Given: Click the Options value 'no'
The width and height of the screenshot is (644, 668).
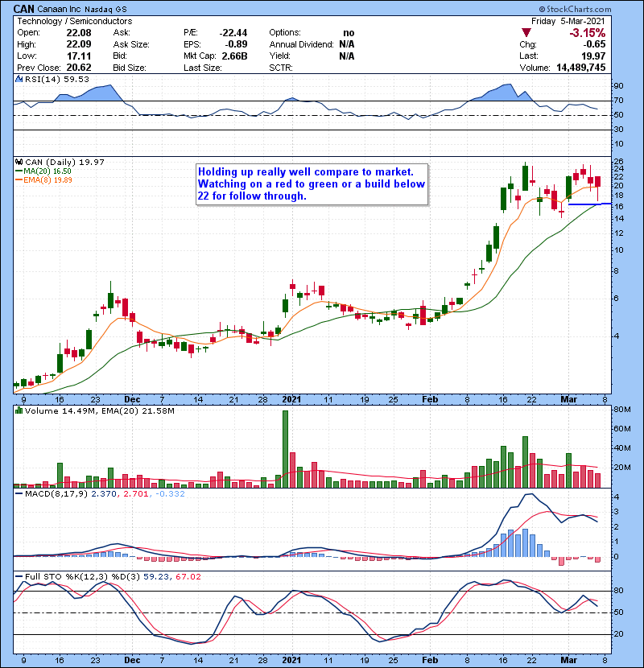Looking at the screenshot, I should pos(349,33).
